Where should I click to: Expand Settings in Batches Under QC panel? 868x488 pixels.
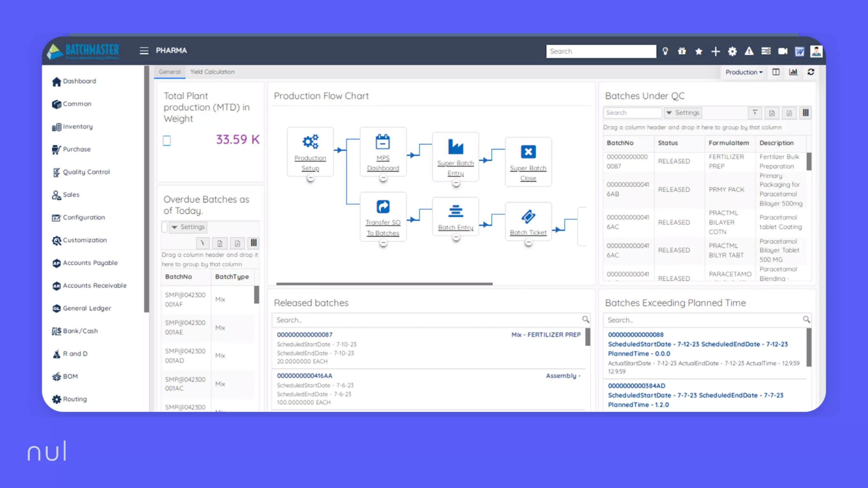pos(682,113)
